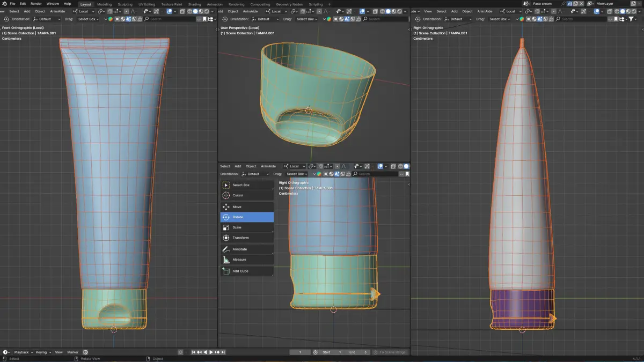
Task: Click the Blender logo icon
Action: point(4,4)
